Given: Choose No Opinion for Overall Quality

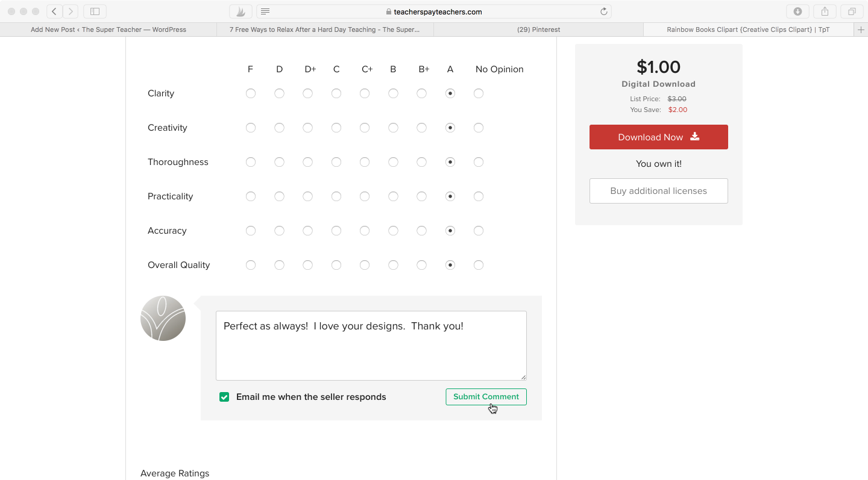Looking at the screenshot, I should [478, 264].
